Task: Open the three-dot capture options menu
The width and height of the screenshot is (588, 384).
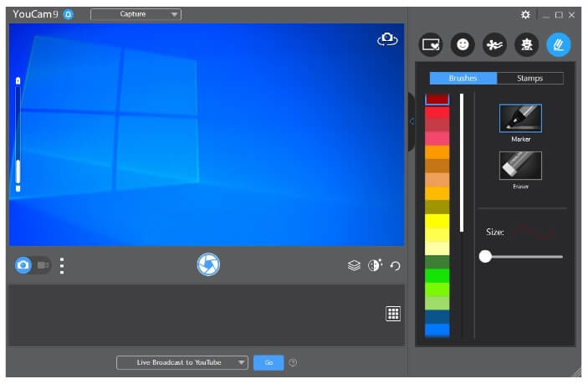Action: pos(62,265)
